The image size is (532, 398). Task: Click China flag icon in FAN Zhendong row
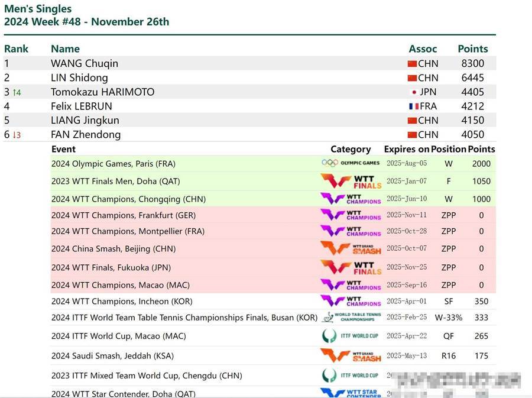click(412, 135)
